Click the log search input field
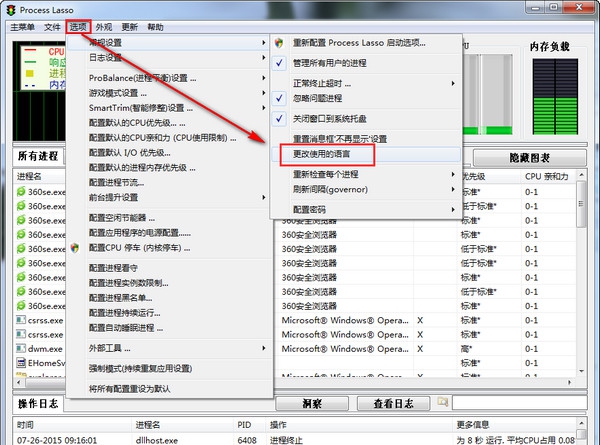Image resolution: width=600 pixels, height=445 pixels. click(519, 403)
